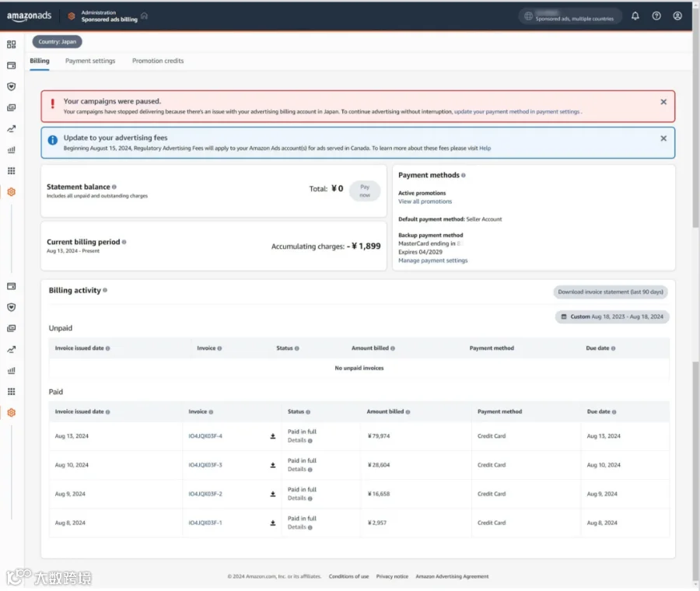This screenshot has height=591, width=700.
Task: Switch to the Payment settings tab
Action: coord(90,61)
